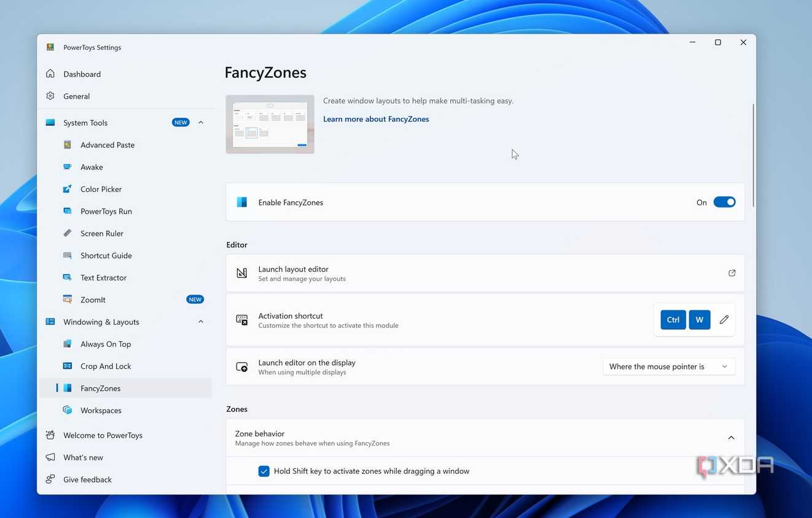Screen dimensions: 812x518
Task: Click the Ctrl key shortcut button
Action: point(673,320)
